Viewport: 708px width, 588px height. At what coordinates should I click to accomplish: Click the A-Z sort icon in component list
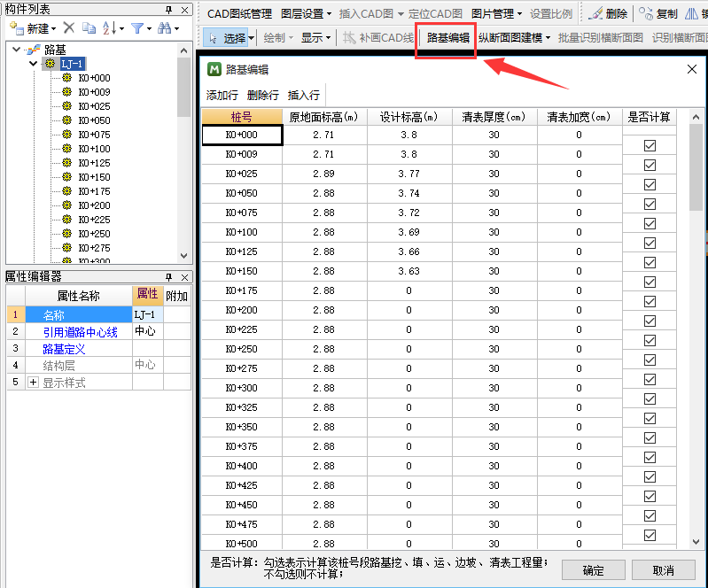(110, 28)
